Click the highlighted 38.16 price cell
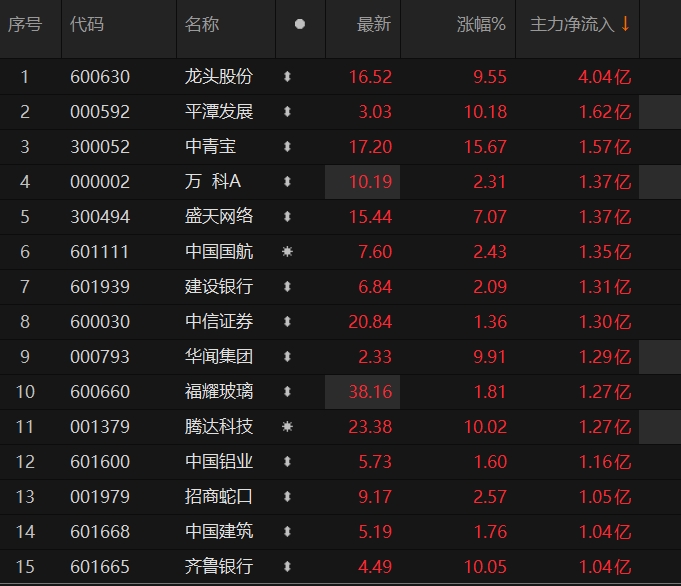The height and width of the screenshot is (586, 681). pyautogui.click(x=363, y=392)
